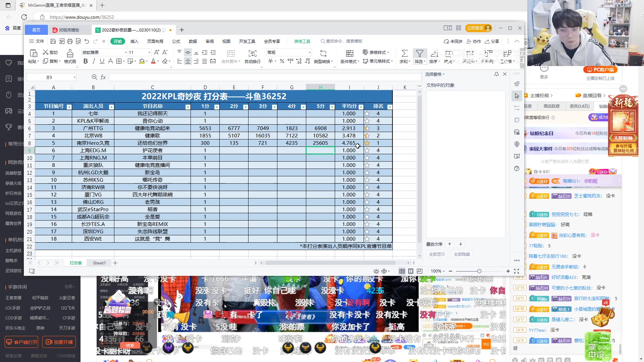
Task: Toggle Bold formatting
Action: (86, 61)
